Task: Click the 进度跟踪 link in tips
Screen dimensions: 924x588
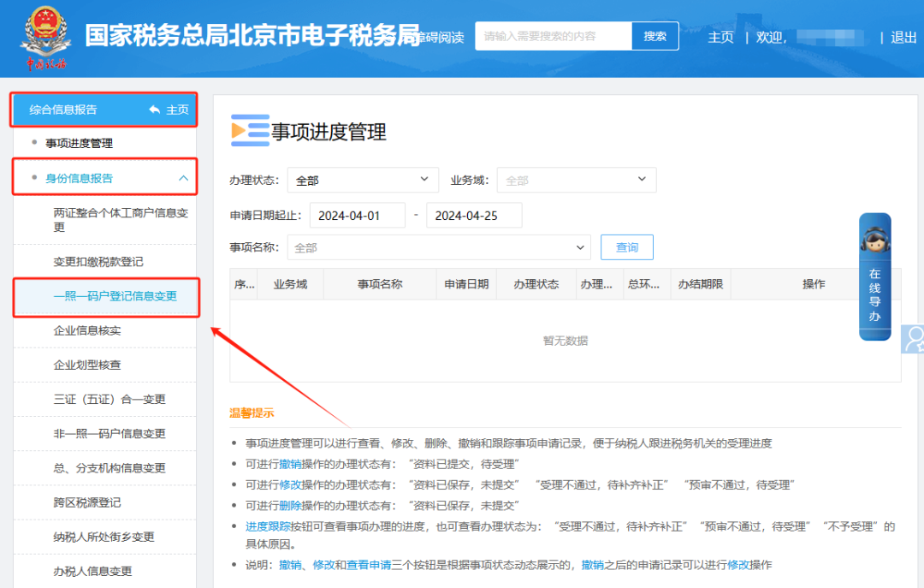Action: coord(268,526)
